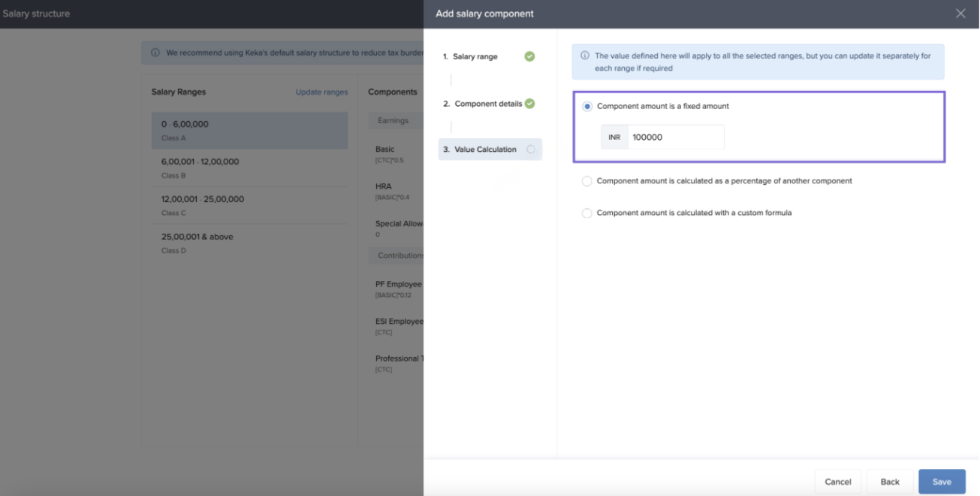Click green checkmark next to Salary range
Image resolution: width=980 pixels, height=496 pixels.
pos(529,56)
